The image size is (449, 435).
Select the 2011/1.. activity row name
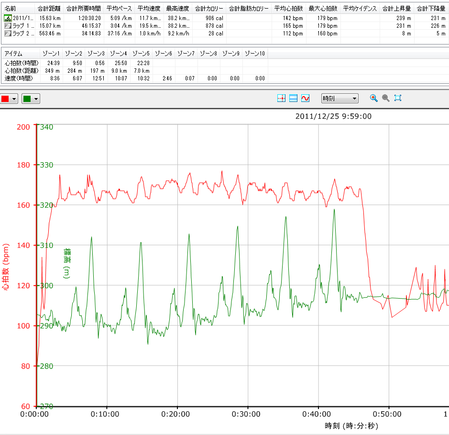point(23,18)
